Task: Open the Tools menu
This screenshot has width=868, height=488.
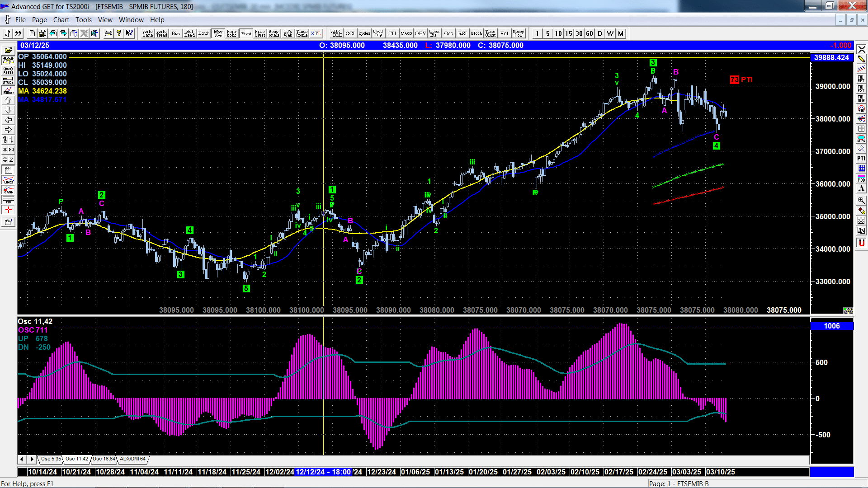Action: (84, 20)
